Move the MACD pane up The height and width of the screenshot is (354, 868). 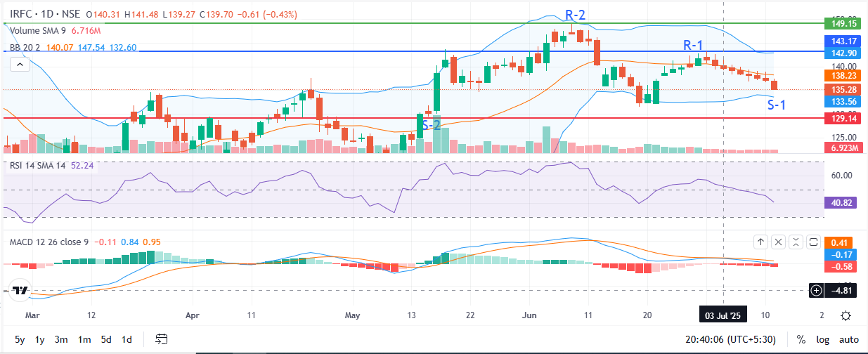(x=761, y=242)
